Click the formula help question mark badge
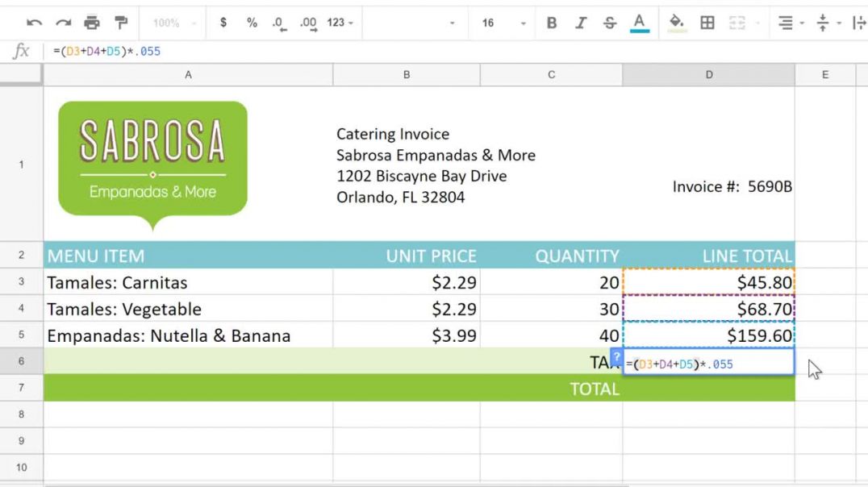 (616, 356)
